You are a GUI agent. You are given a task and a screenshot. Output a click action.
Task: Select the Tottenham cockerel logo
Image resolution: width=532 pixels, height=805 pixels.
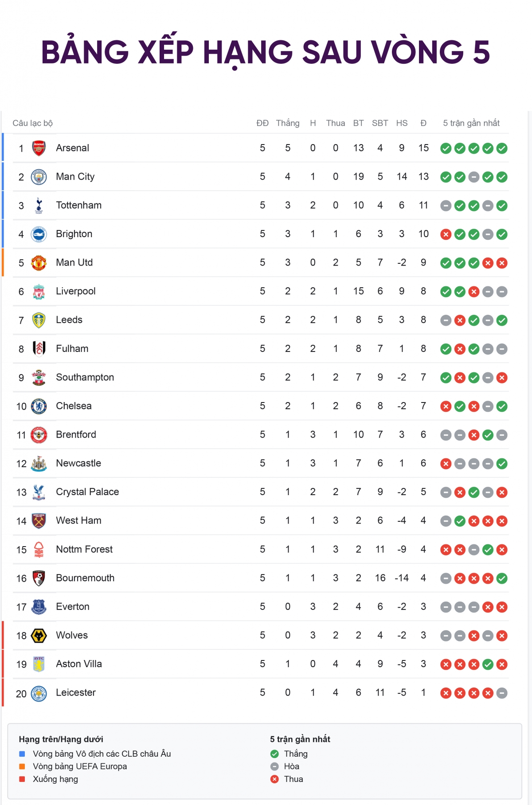point(39,206)
